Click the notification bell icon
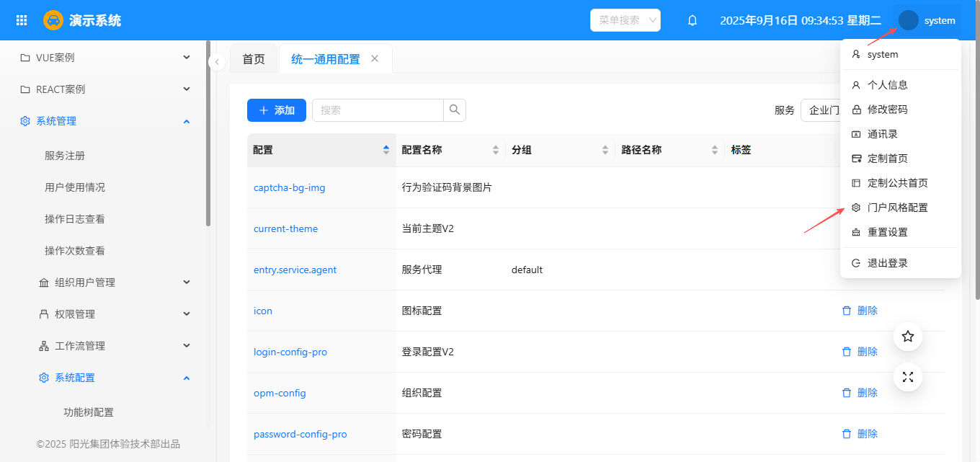The width and height of the screenshot is (980, 462). (x=692, y=20)
